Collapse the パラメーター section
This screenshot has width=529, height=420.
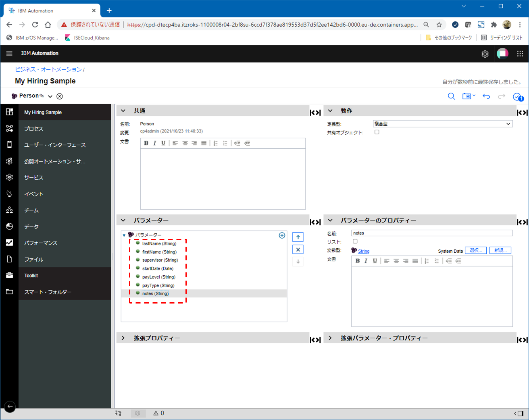coord(123,220)
